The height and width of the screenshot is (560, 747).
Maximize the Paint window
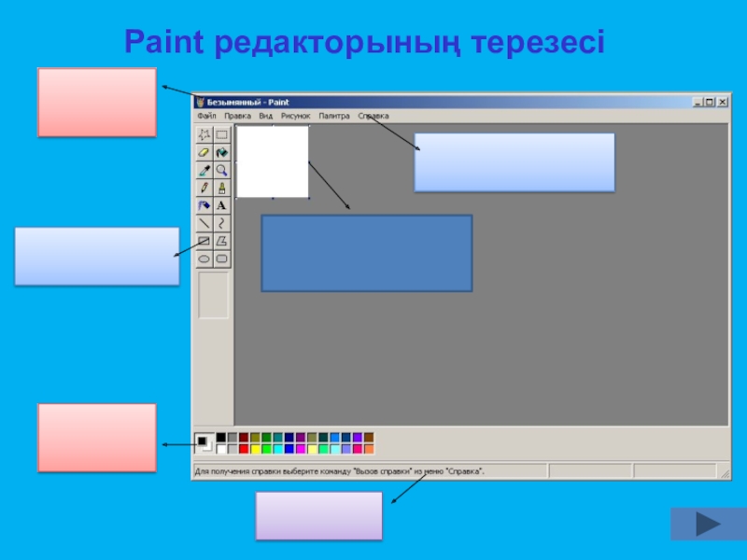(710, 102)
